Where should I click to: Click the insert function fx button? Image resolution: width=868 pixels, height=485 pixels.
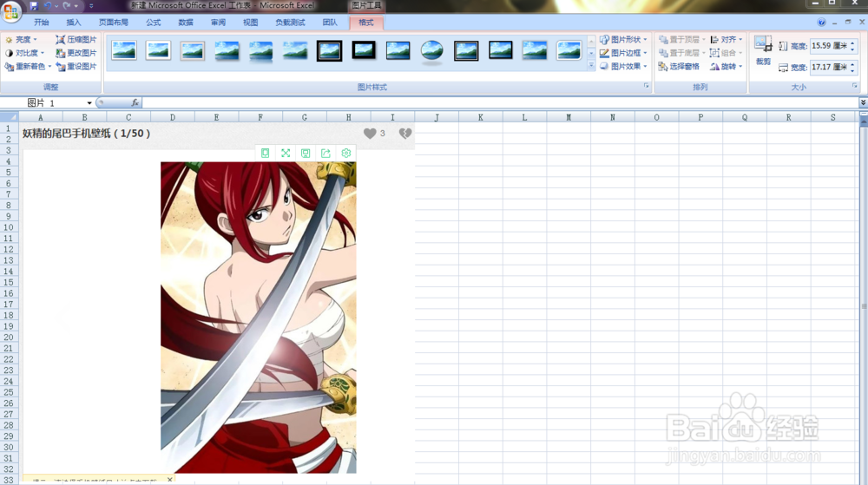tap(135, 103)
